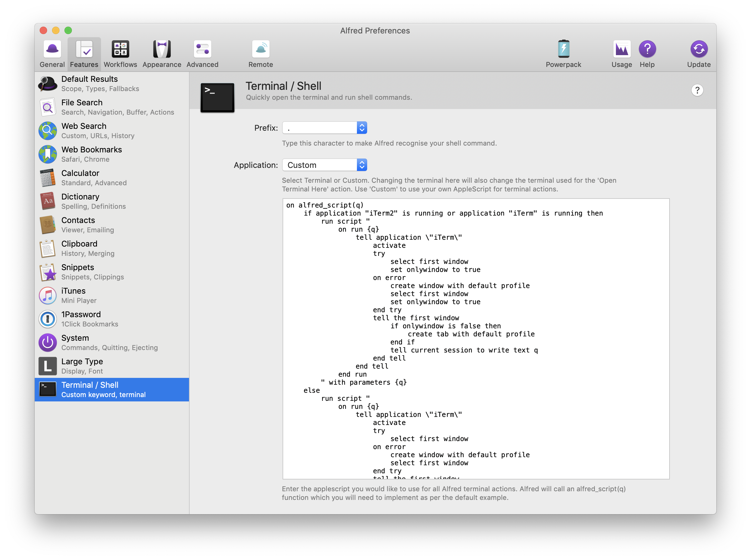
Task: Select '1Click Bookmarks' subtitle row
Action: point(90,324)
